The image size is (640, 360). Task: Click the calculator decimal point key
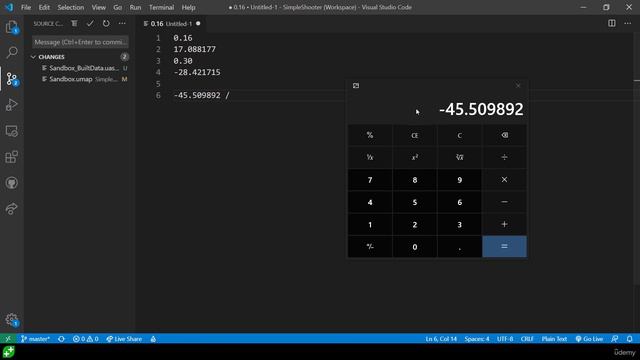tap(460, 247)
